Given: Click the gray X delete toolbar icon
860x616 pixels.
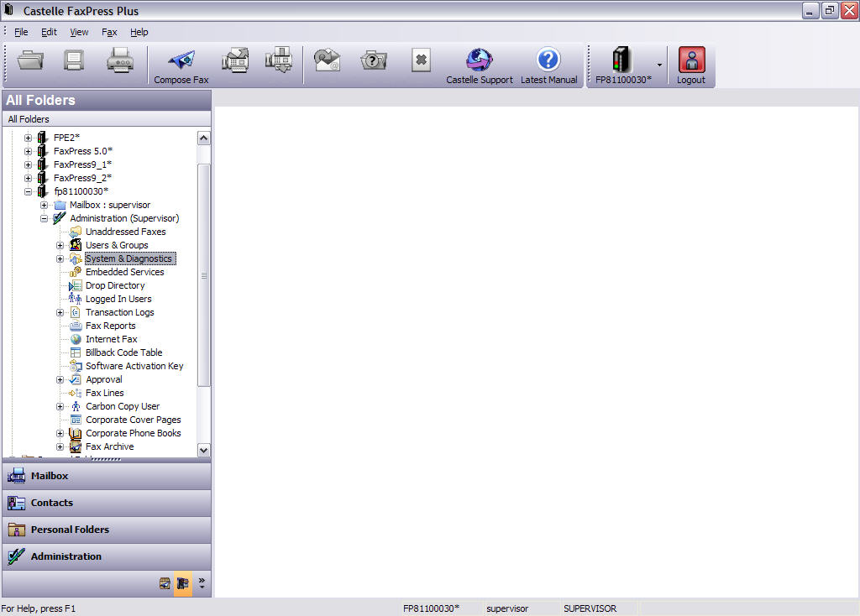Looking at the screenshot, I should 422,61.
